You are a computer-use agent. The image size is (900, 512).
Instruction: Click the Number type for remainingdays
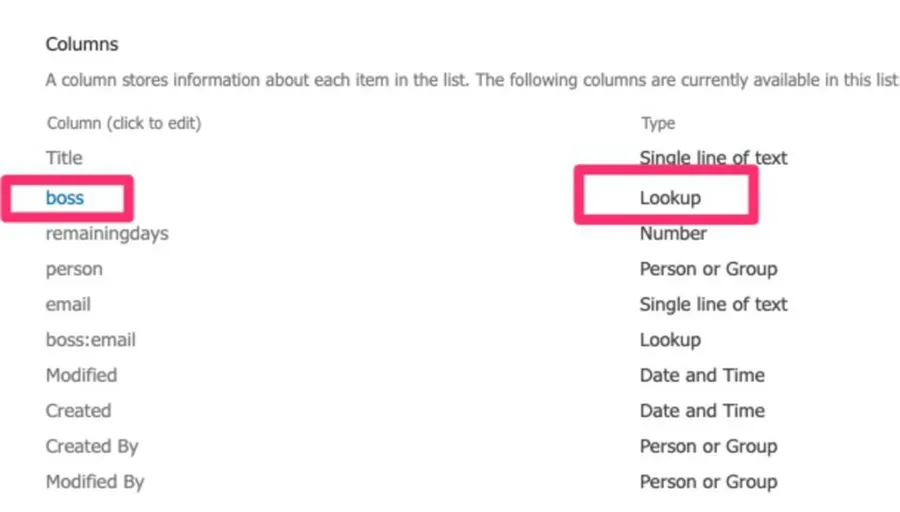673,234
